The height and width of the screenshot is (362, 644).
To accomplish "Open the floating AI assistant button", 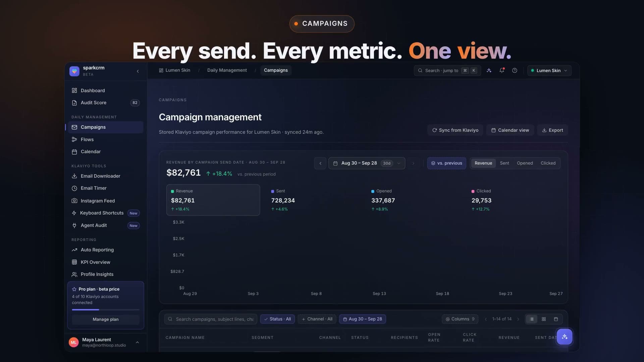I will pyautogui.click(x=565, y=337).
